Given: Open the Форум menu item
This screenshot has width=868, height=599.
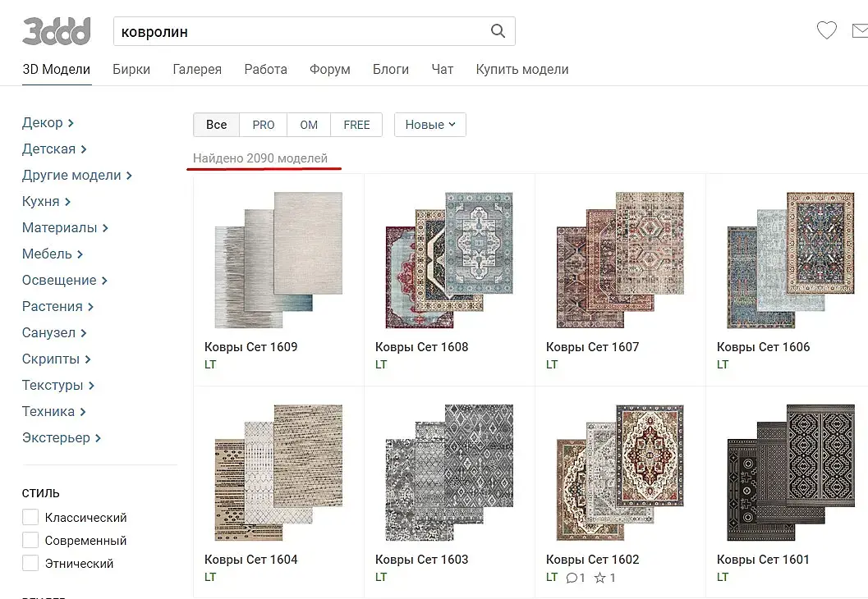Looking at the screenshot, I should (330, 69).
